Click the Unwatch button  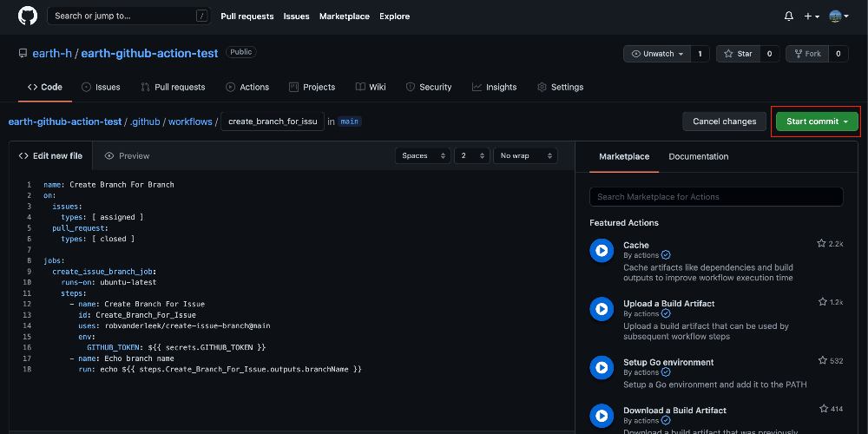(657, 54)
